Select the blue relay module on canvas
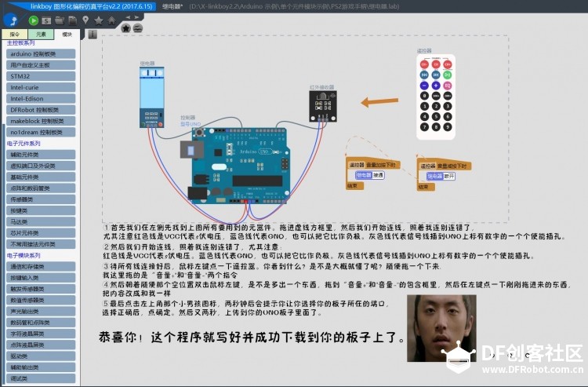Image resolution: width=588 pixels, height=387 pixels. tap(151, 97)
